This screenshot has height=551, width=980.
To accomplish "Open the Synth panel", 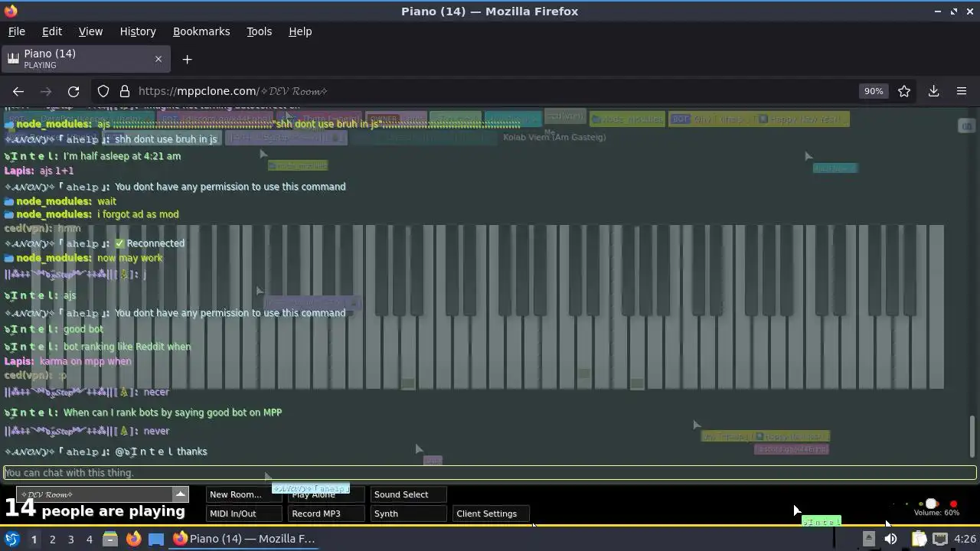I will 408,514.
